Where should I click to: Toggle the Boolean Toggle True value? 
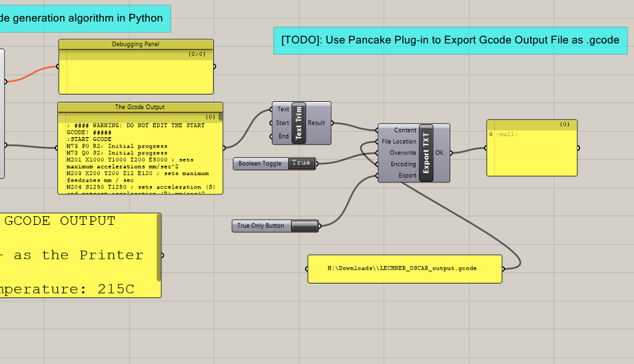pyautogui.click(x=301, y=163)
